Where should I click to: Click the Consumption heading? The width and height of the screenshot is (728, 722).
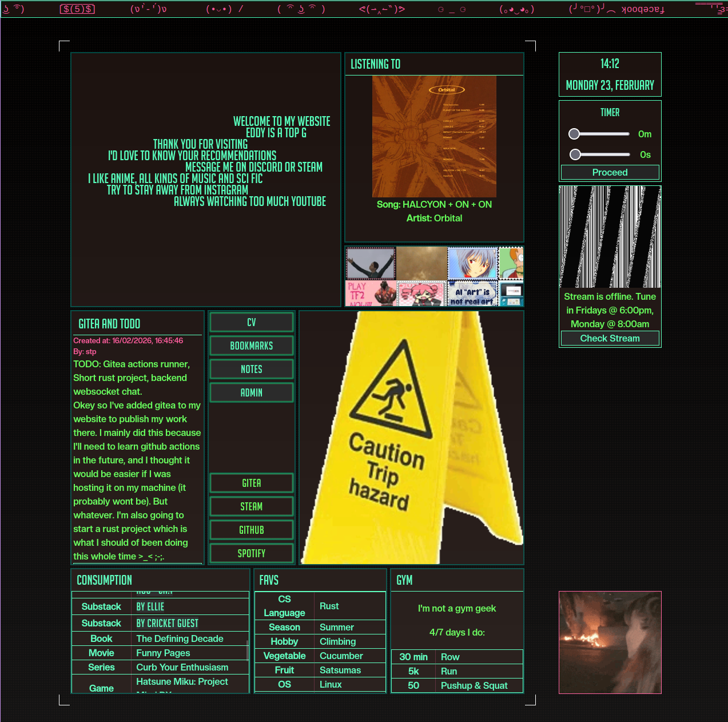point(104,580)
